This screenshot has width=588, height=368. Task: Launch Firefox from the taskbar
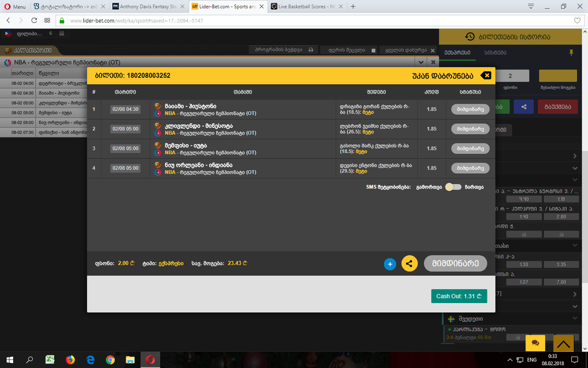(x=70, y=360)
